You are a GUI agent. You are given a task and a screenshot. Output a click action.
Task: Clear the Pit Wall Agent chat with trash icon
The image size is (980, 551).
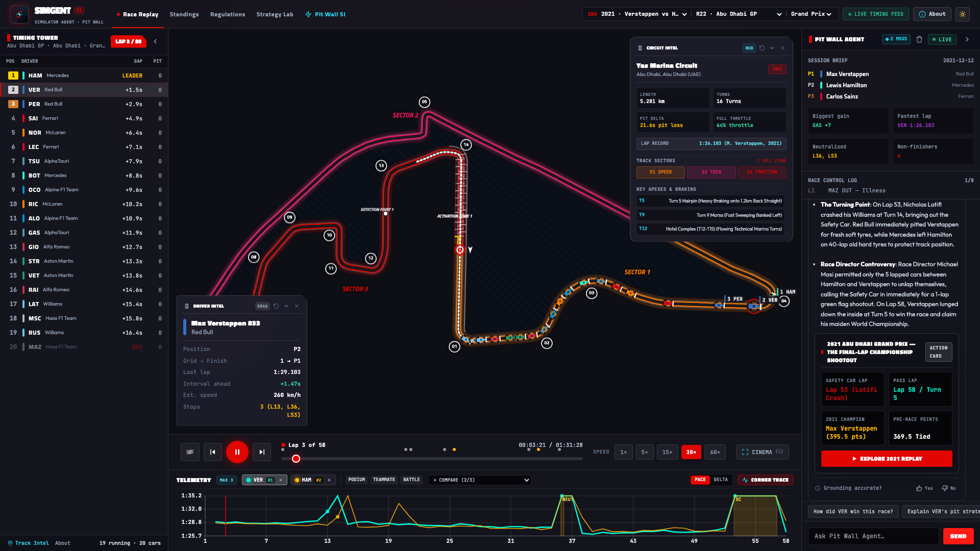tap(919, 39)
